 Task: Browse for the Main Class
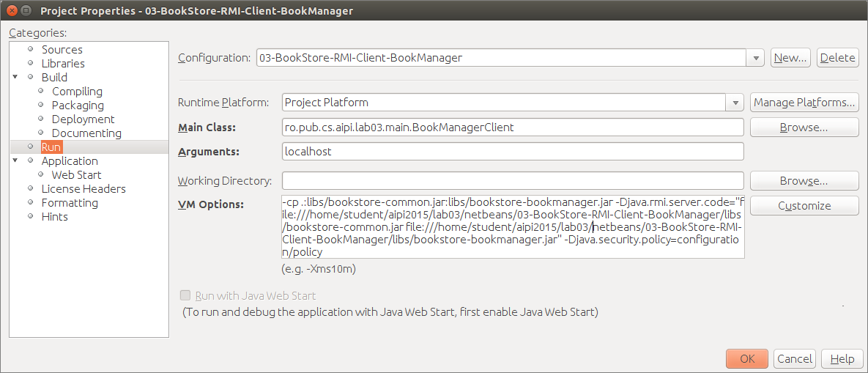(x=804, y=128)
